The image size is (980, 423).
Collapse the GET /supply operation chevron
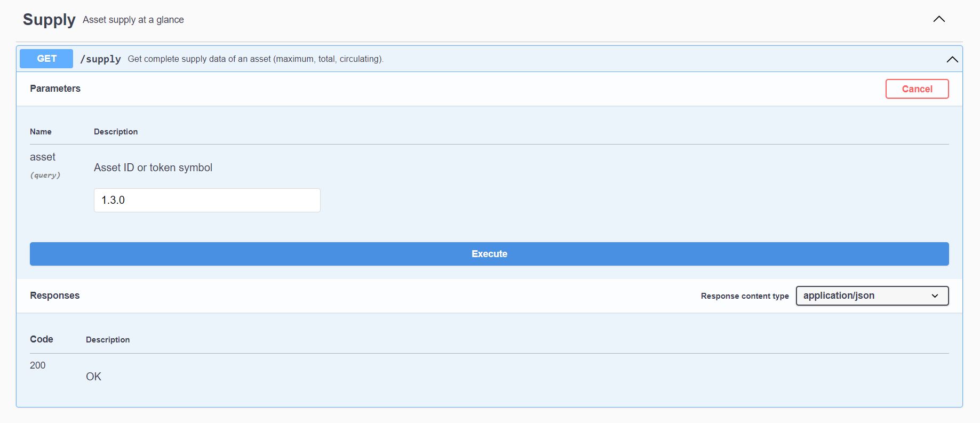(x=952, y=59)
